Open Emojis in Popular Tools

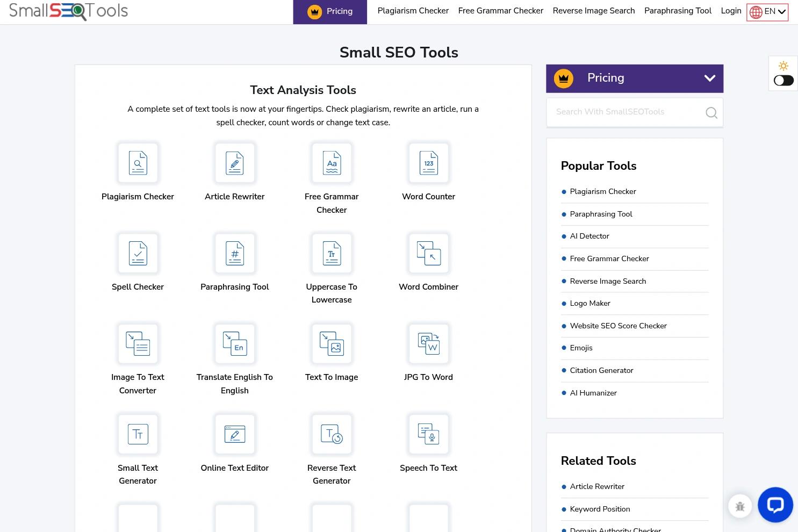[x=581, y=348]
